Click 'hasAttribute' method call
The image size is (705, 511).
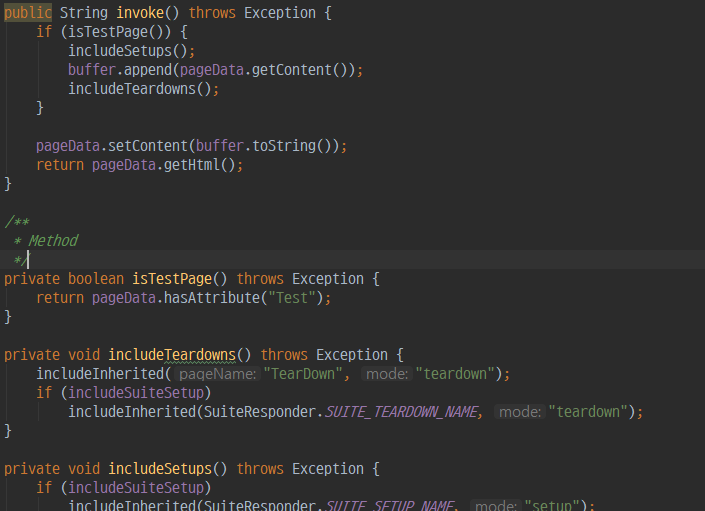(x=211, y=298)
